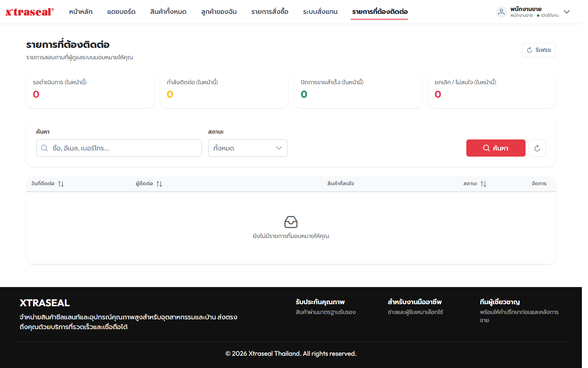This screenshot has height=368, width=588.
Task: Click สำหรับงานมืออาชีพ in the footer
Action: click(415, 302)
